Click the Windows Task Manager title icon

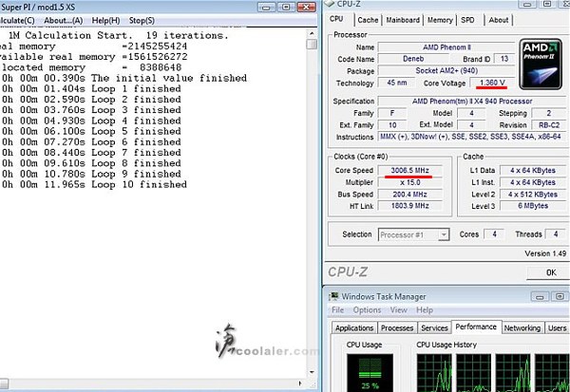pyautogui.click(x=333, y=296)
